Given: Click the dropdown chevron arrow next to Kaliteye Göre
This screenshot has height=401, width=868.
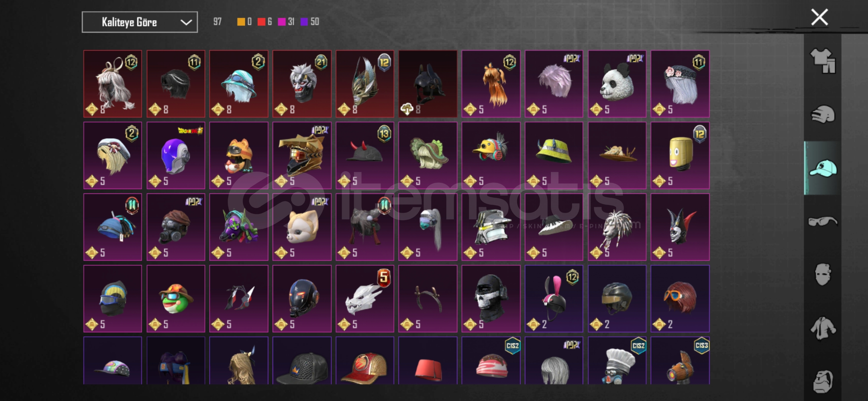Looking at the screenshot, I should tap(186, 22).
